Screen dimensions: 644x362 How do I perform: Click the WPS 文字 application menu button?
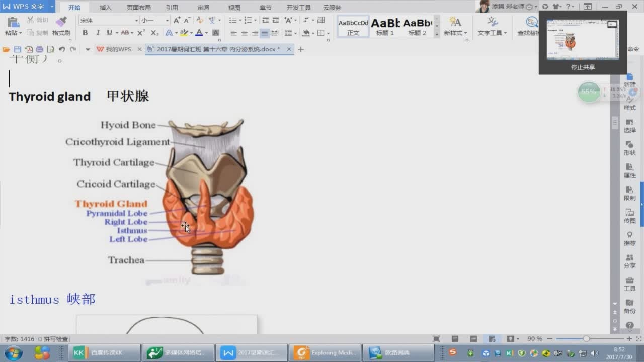pyautogui.click(x=28, y=7)
